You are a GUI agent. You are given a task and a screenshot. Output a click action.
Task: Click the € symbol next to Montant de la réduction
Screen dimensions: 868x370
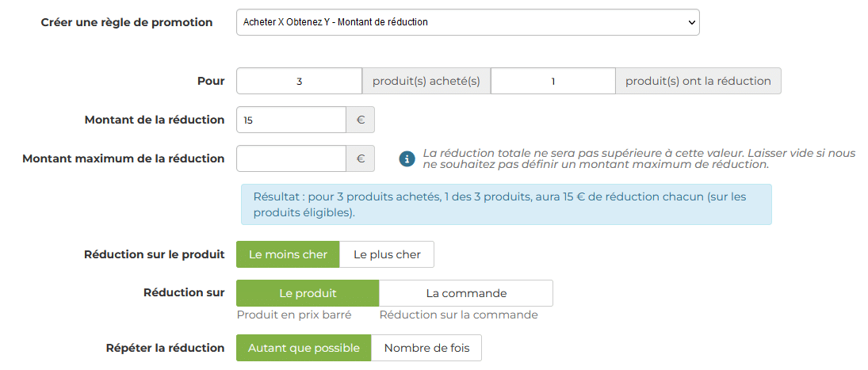coord(361,120)
